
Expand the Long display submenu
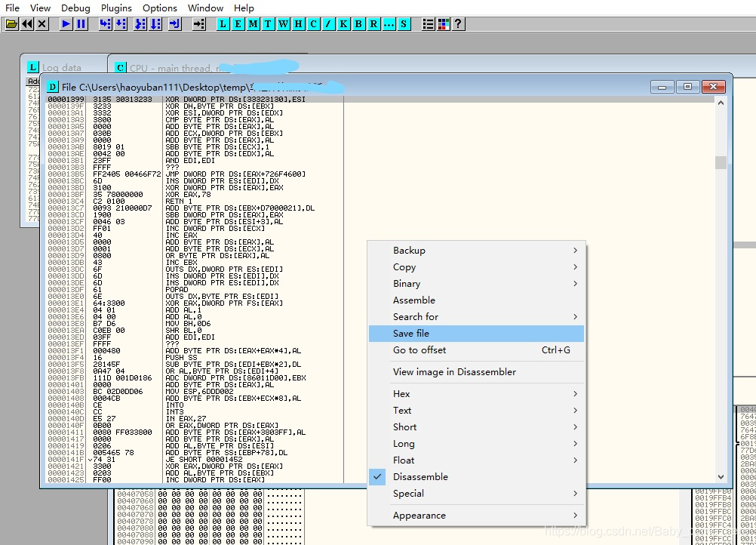(x=476, y=444)
